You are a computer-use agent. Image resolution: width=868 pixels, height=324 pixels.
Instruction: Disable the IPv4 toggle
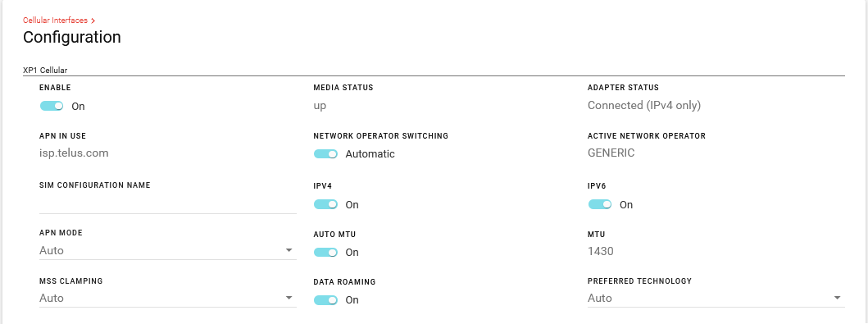point(325,204)
